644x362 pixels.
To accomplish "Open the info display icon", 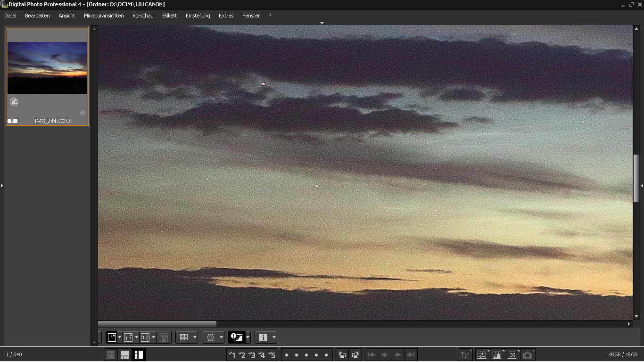I will [263, 337].
